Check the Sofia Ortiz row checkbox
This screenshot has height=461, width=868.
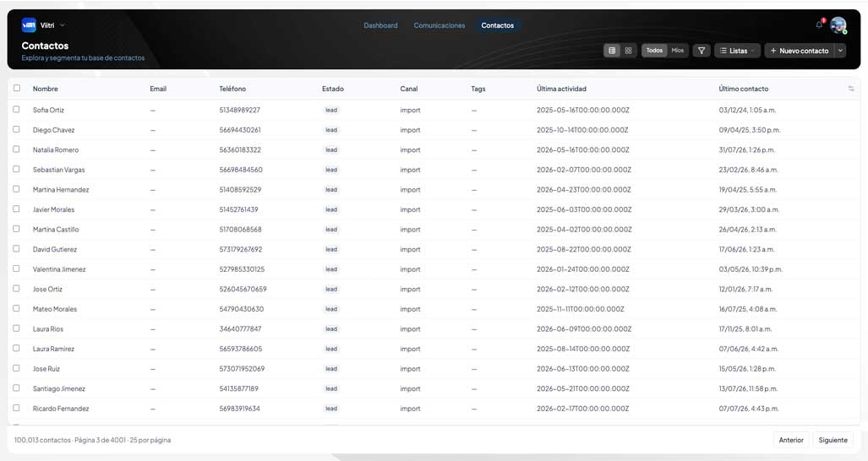tap(17, 110)
